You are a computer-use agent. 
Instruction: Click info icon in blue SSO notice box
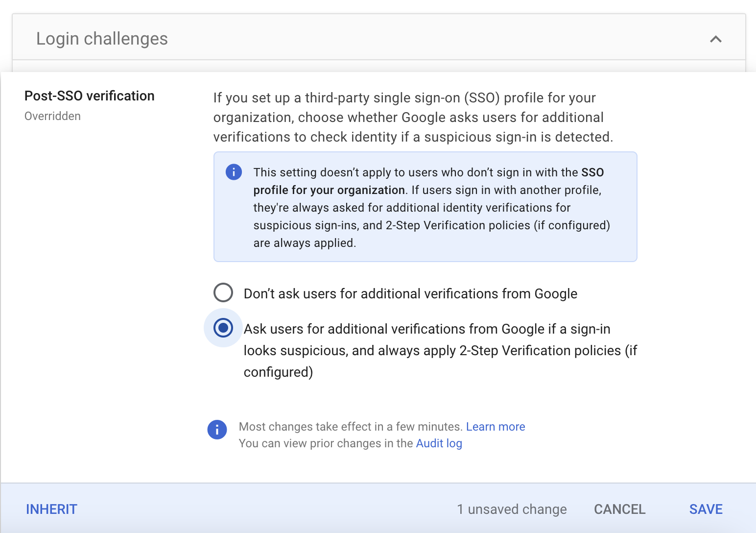[234, 172]
